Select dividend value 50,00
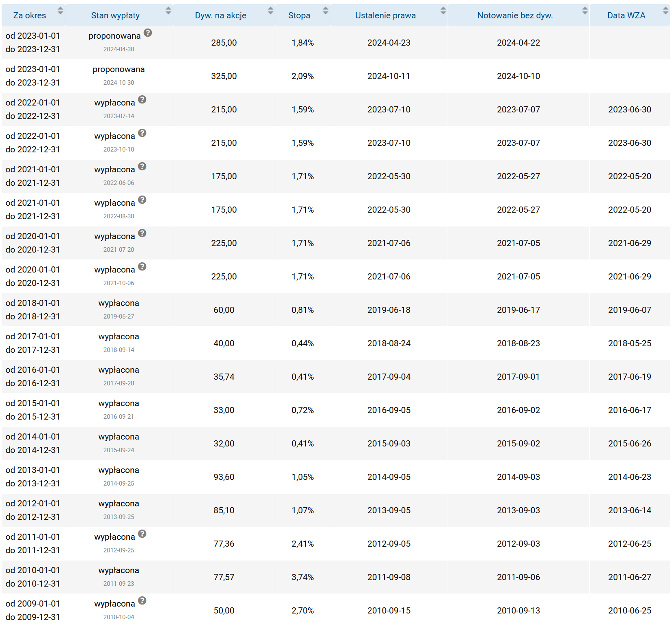The image size is (672, 631). 224,611
